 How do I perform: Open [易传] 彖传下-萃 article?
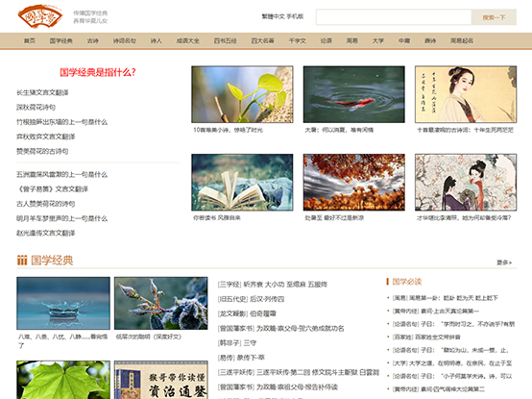click(241, 358)
